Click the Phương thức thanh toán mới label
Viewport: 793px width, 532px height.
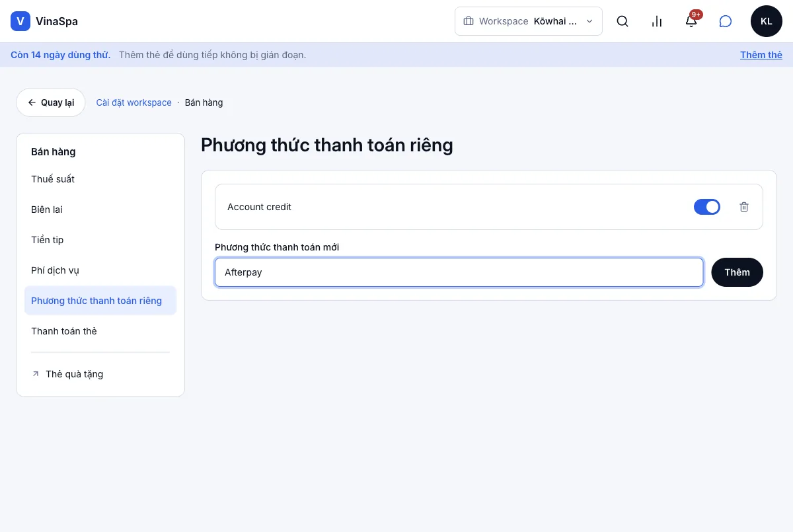pyautogui.click(x=277, y=247)
